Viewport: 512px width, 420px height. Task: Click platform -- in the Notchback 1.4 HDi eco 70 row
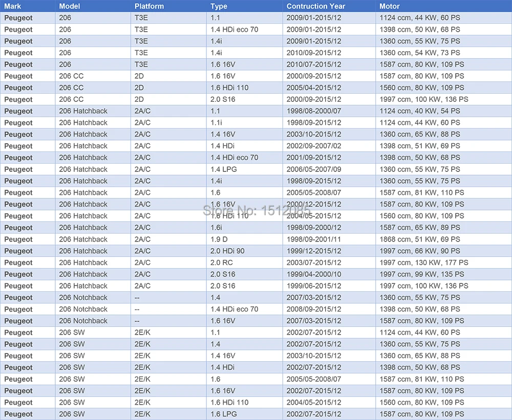pyautogui.click(x=137, y=309)
